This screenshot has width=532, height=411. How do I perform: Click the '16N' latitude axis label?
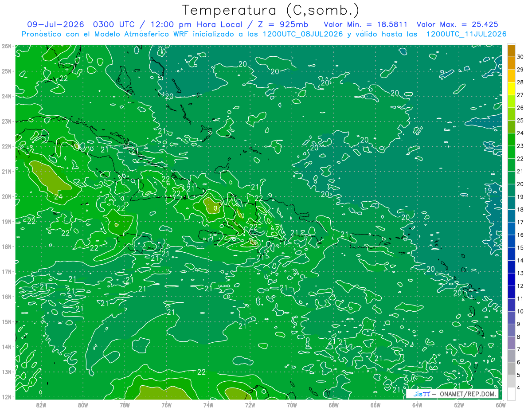(7, 297)
